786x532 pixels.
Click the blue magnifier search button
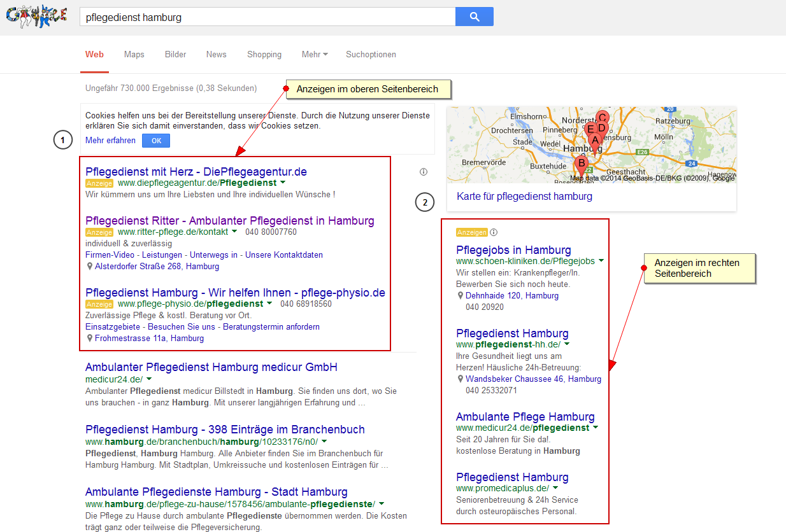coord(474,17)
